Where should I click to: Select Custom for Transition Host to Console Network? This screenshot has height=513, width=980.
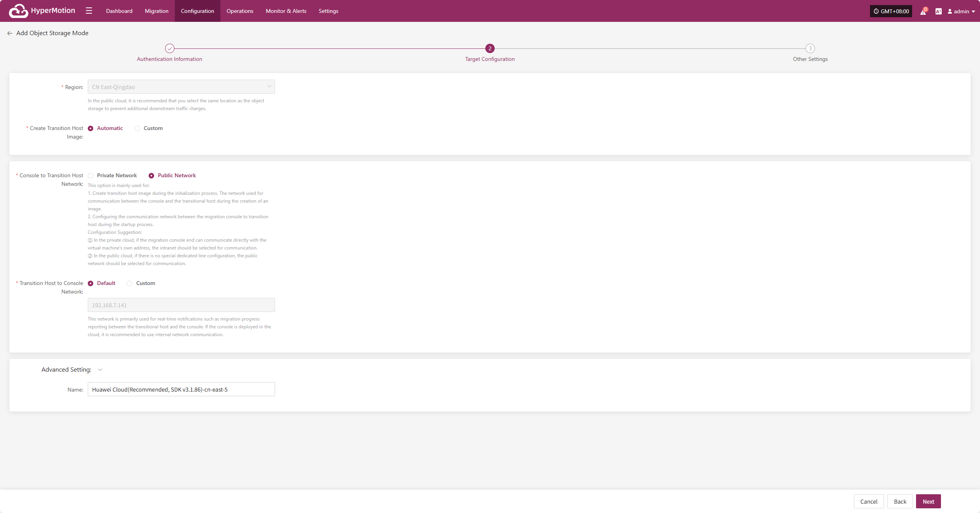[141, 283]
